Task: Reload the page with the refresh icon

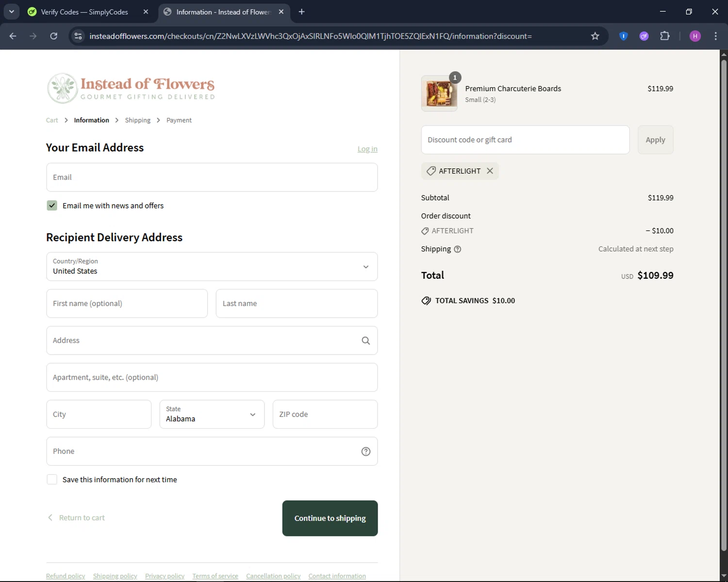Action: click(54, 36)
